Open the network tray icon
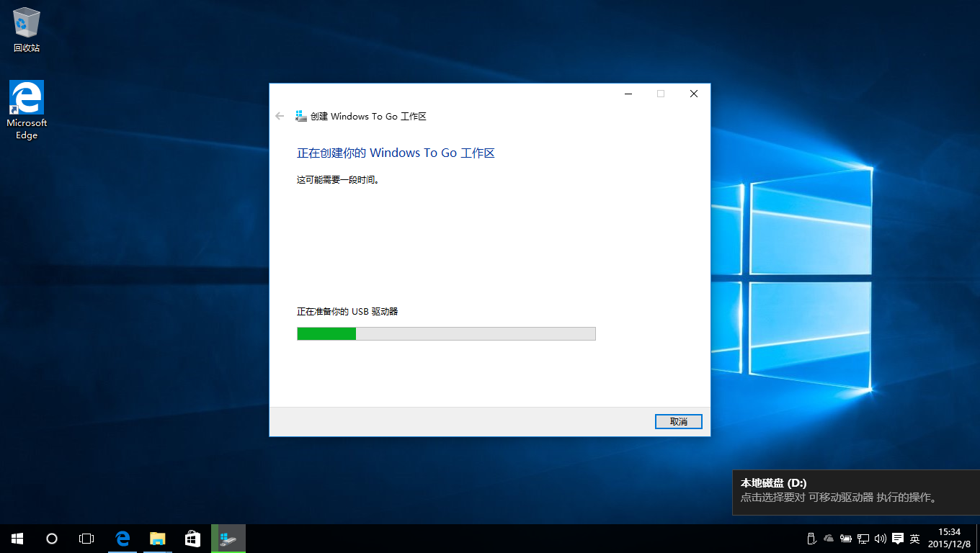Image resolution: width=980 pixels, height=553 pixels. coord(863,538)
